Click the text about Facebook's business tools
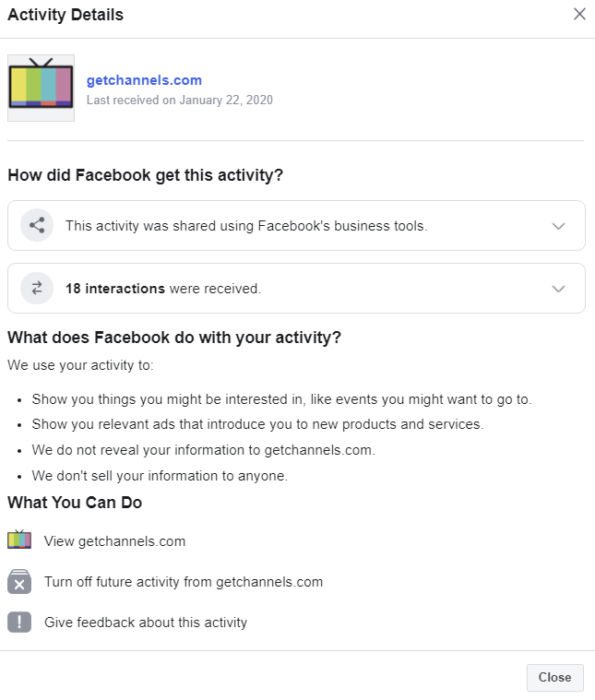595x700 pixels. pyautogui.click(x=246, y=226)
